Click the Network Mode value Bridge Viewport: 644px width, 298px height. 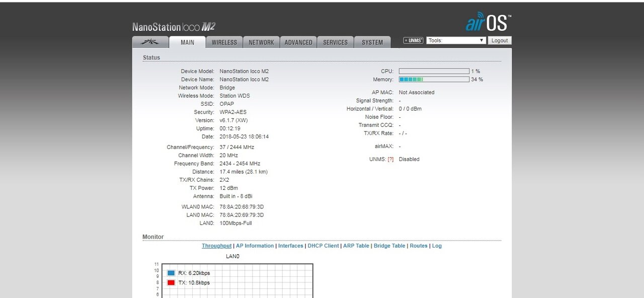point(227,88)
